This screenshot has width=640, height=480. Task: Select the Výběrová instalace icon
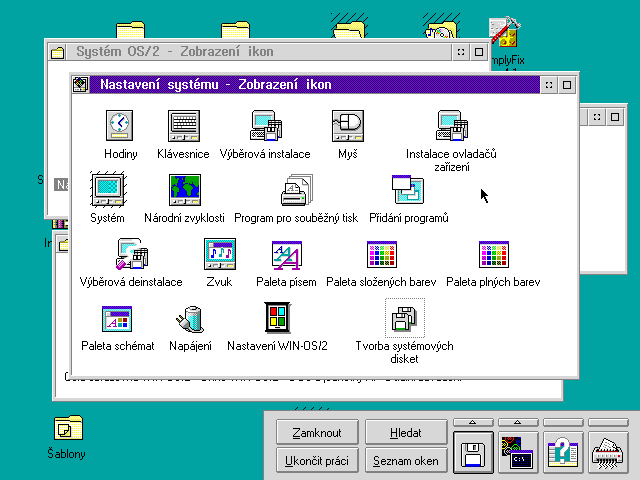click(266, 125)
